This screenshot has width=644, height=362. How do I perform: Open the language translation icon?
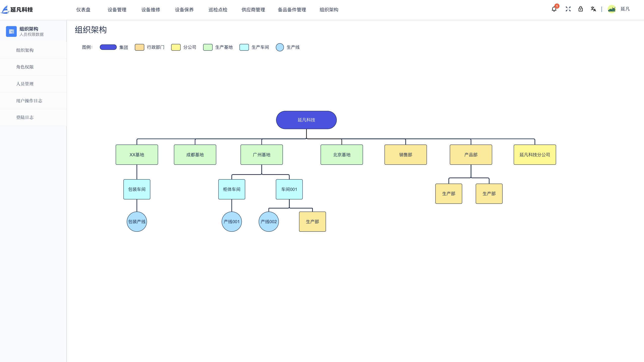(593, 9)
